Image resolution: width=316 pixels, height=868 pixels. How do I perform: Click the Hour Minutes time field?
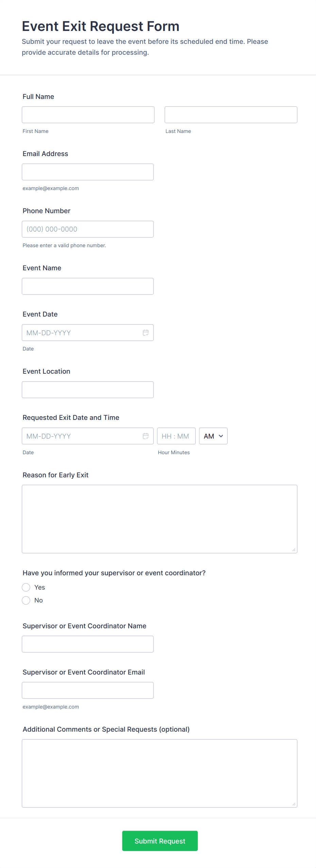176,436
